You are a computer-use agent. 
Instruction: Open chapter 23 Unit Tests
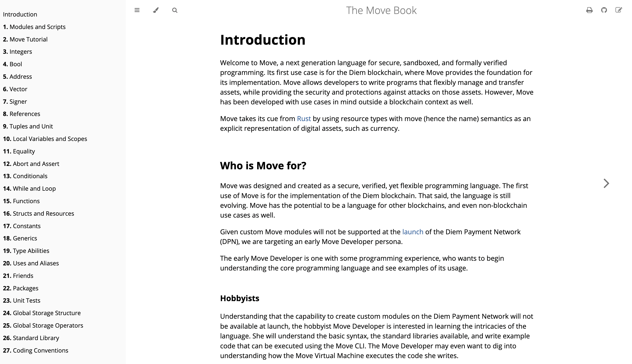click(x=22, y=301)
